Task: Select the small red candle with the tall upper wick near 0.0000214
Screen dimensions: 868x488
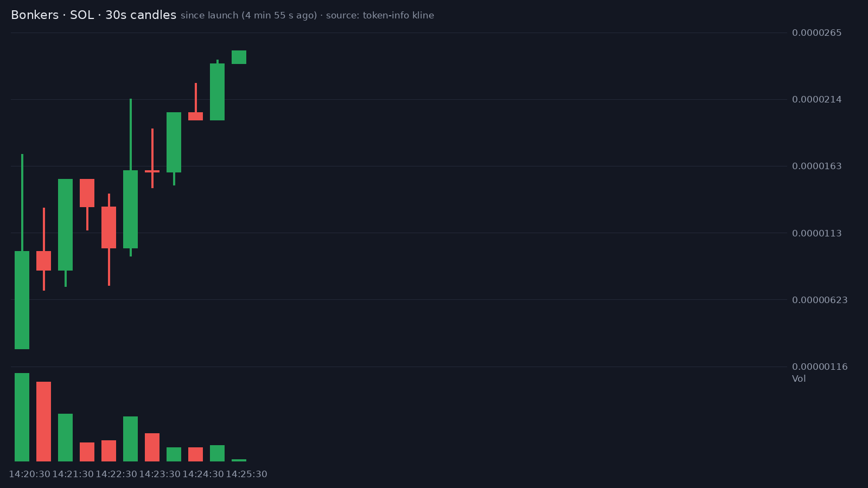Action: pyautogui.click(x=195, y=101)
